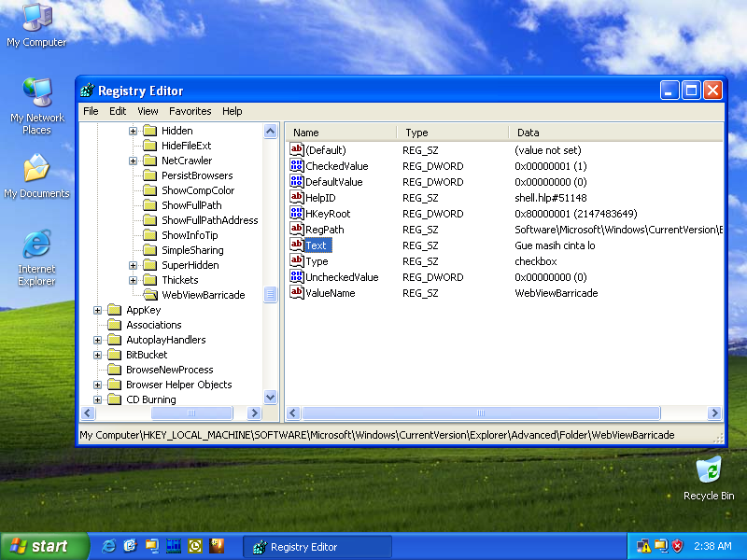Expand the SuperHidden key
Image resolution: width=747 pixels, height=560 pixels.
point(133,265)
